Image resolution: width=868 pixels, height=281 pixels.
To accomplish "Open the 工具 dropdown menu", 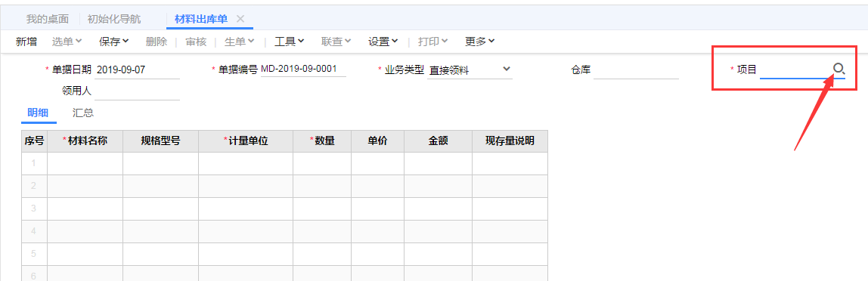I will 290,42.
